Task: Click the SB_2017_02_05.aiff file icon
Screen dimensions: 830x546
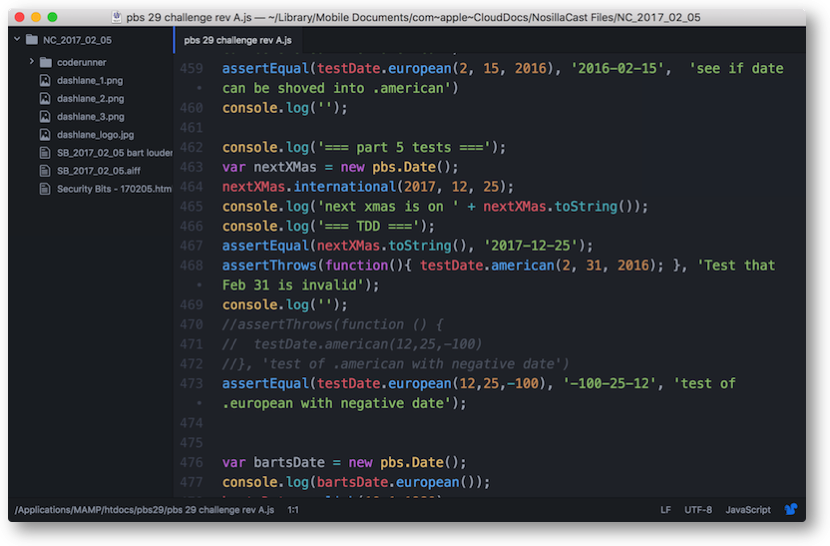Action: click(45, 170)
